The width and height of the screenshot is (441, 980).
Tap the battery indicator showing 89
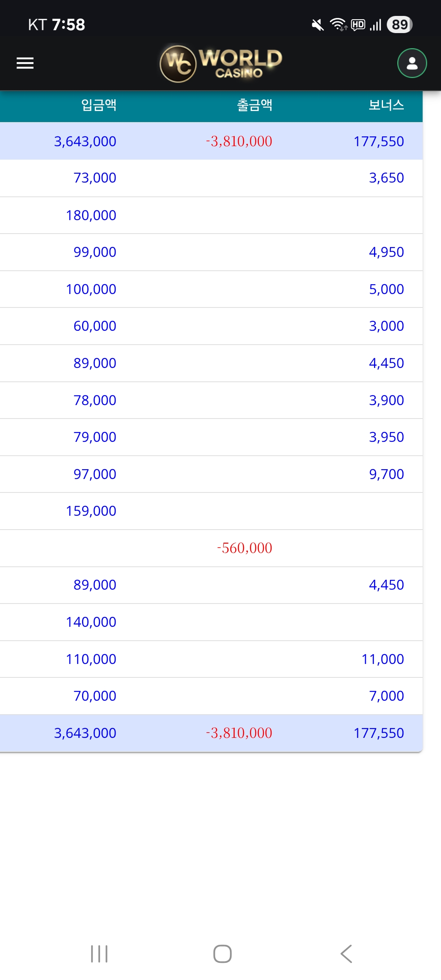point(399,24)
